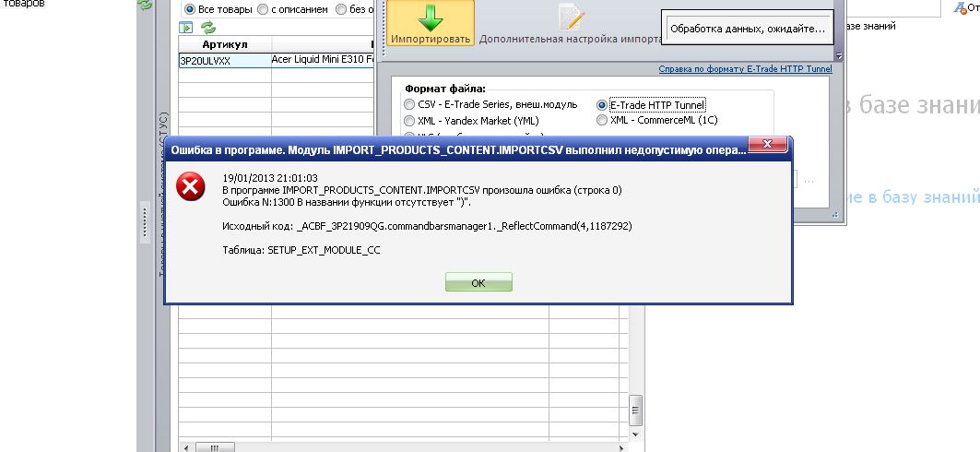
Task: Click left arrow of horizontal scrollbar
Action: pos(185,447)
